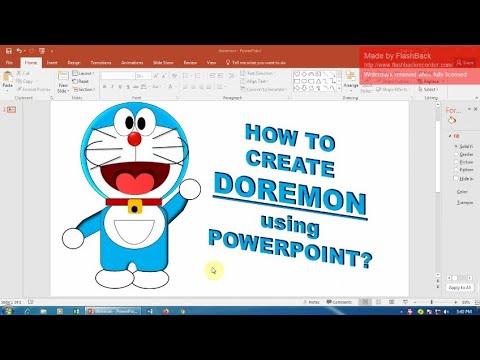Switch to the Transitions tab
Viewport: 480px width, 360px height.
tap(101, 62)
